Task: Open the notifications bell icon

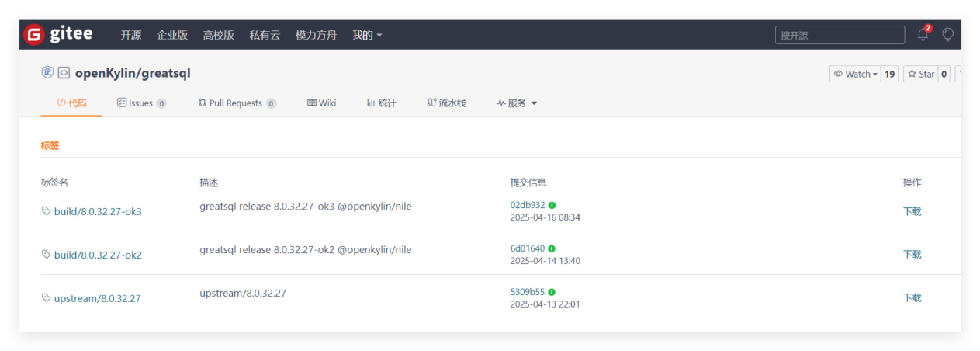Action: [923, 34]
